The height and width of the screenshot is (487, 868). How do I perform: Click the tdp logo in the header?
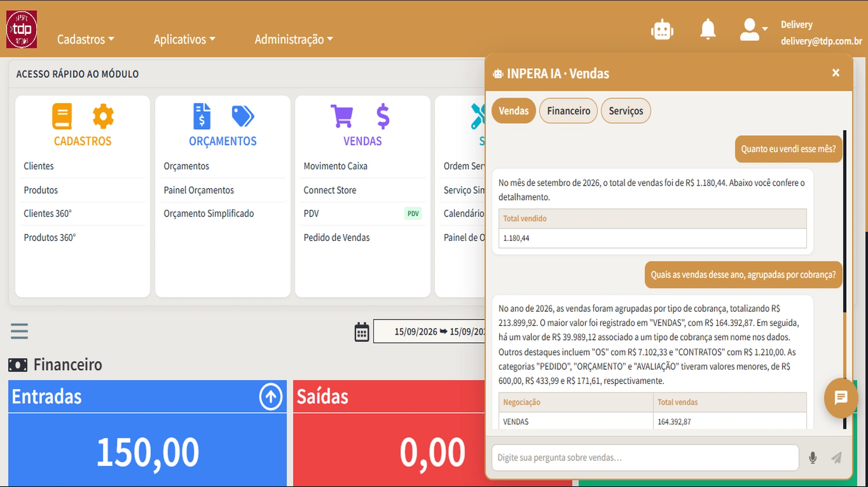point(22,29)
